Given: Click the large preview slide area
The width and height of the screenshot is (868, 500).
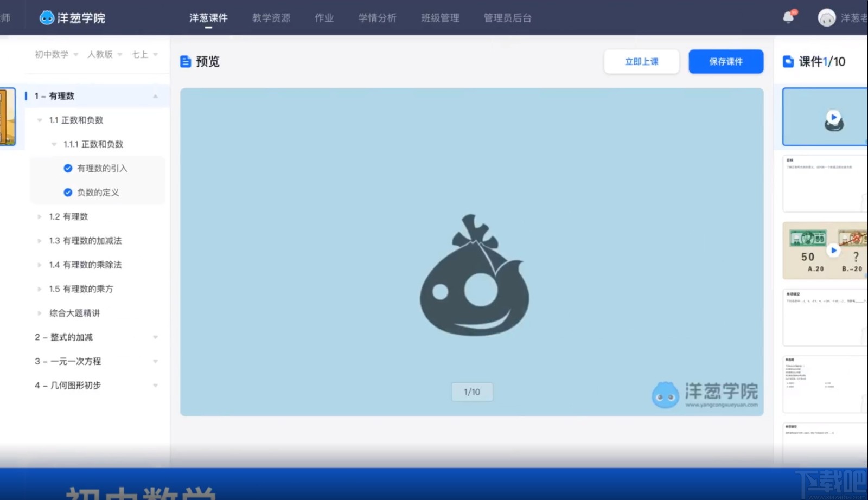Looking at the screenshot, I should 472,252.
